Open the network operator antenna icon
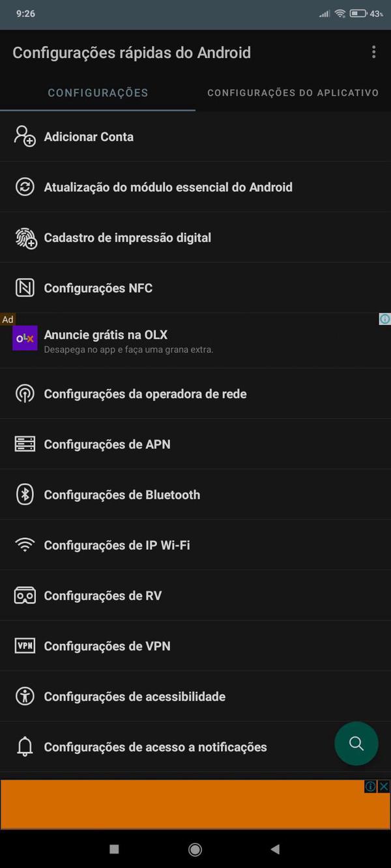Image resolution: width=391 pixels, height=868 pixels. (x=24, y=393)
